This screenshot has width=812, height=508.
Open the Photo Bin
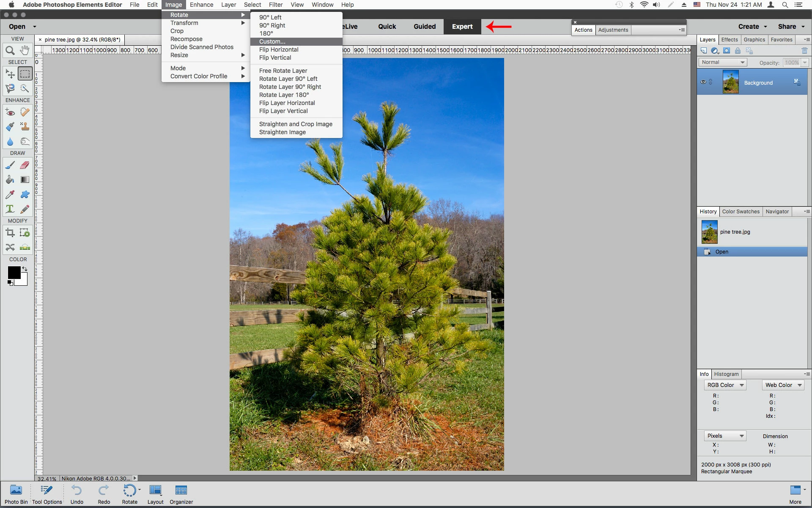pyautogui.click(x=16, y=494)
